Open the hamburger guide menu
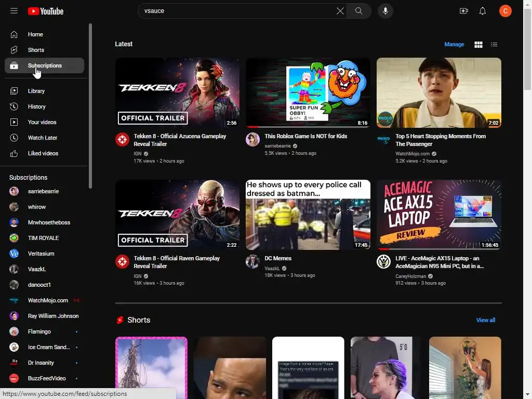Image resolution: width=532 pixels, height=399 pixels. 14,11
